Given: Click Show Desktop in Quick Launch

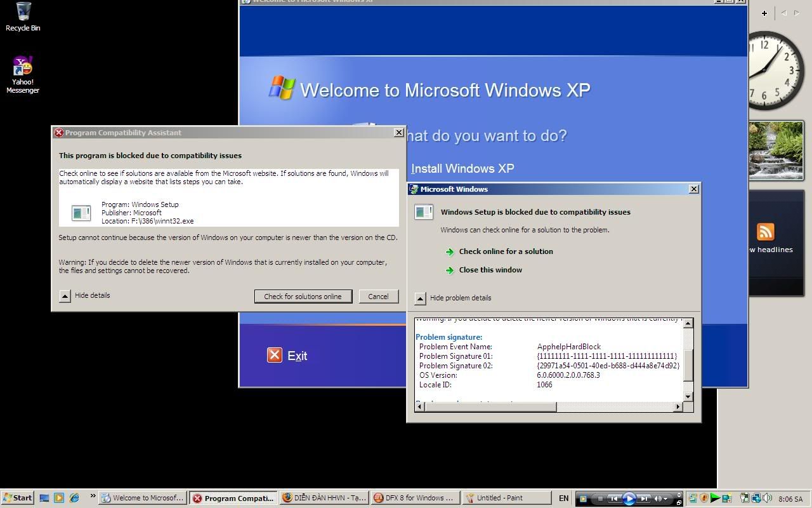Looking at the screenshot, I should pos(44,498).
